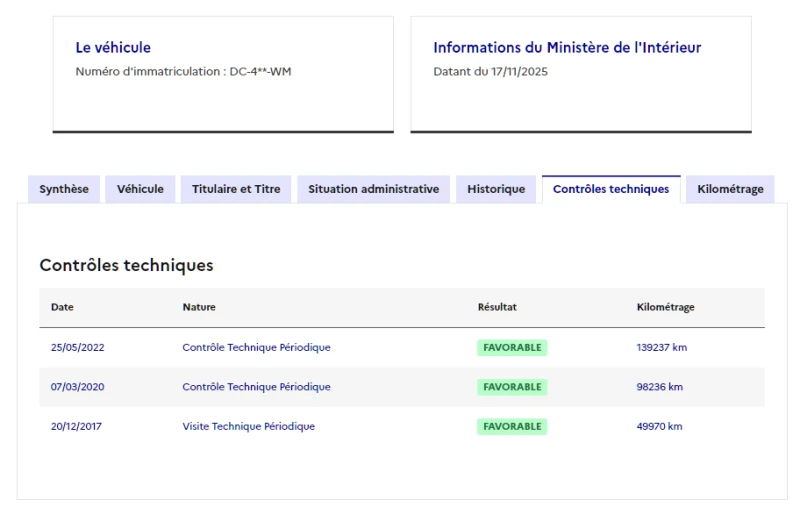This screenshot has height=507, width=800.
Task: Click the FAVORABLE badge for 20/12/2017
Action: [x=512, y=426]
